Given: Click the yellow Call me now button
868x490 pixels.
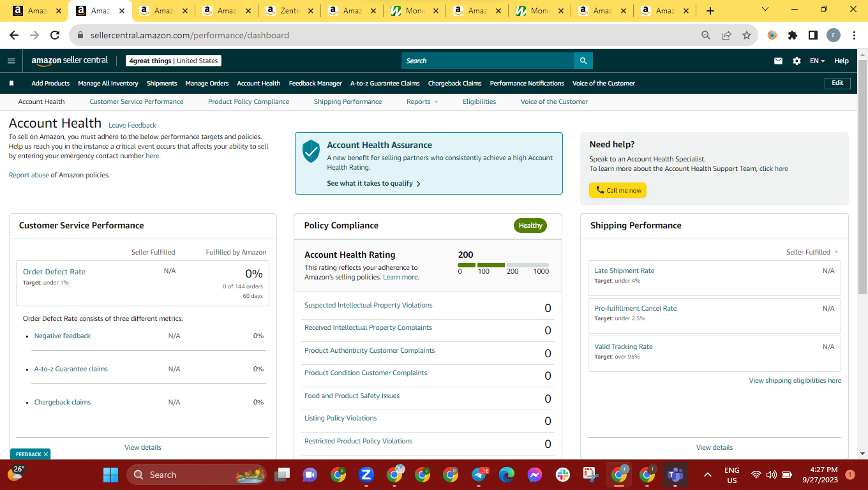Looking at the screenshot, I should (x=618, y=190).
